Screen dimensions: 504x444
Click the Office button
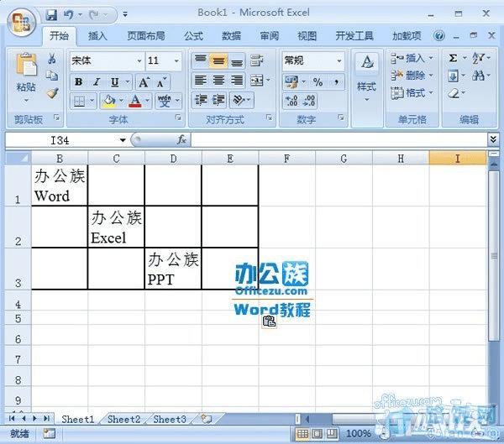(x=22, y=23)
